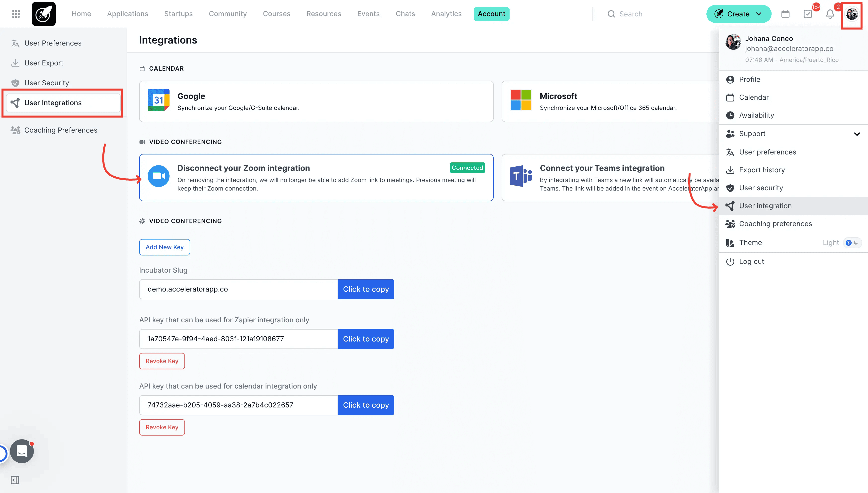This screenshot has height=493, width=868.
Task: Click Johana Coneo's profile photo in menu
Action: (x=733, y=42)
